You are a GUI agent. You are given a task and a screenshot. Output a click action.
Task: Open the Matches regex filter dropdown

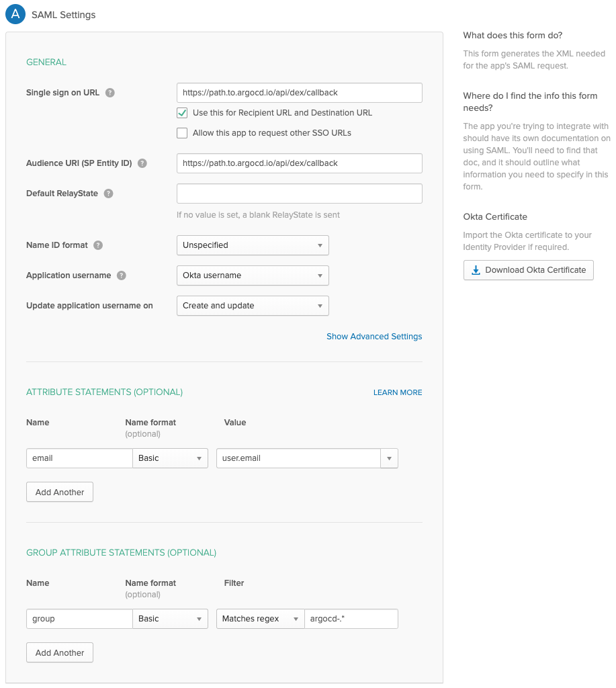point(260,619)
